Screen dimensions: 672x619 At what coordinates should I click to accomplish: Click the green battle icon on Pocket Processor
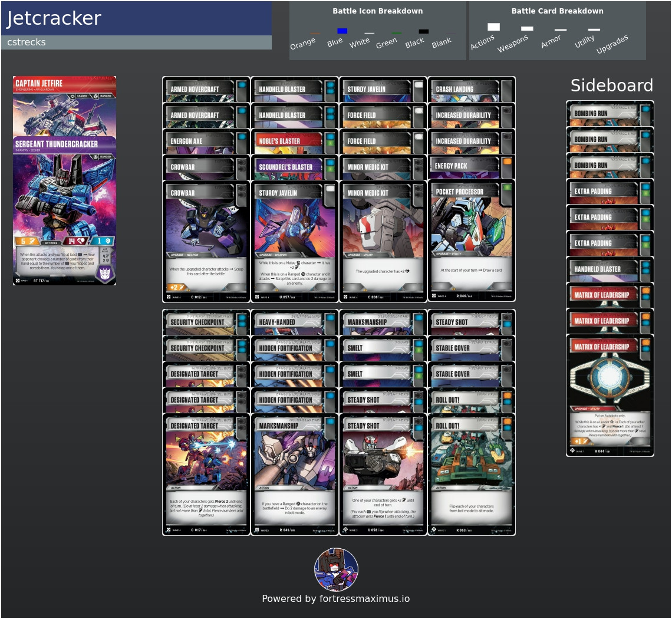coord(507,187)
